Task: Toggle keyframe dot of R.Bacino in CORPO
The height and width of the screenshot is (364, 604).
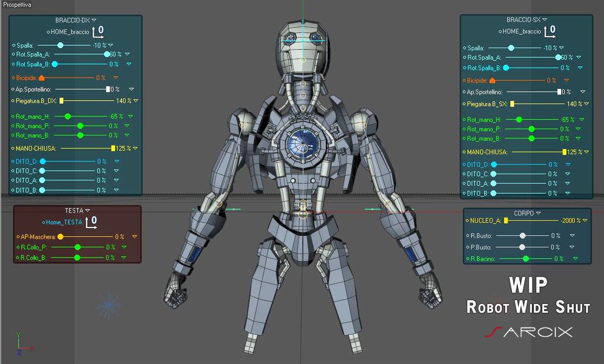Action: (468, 259)
